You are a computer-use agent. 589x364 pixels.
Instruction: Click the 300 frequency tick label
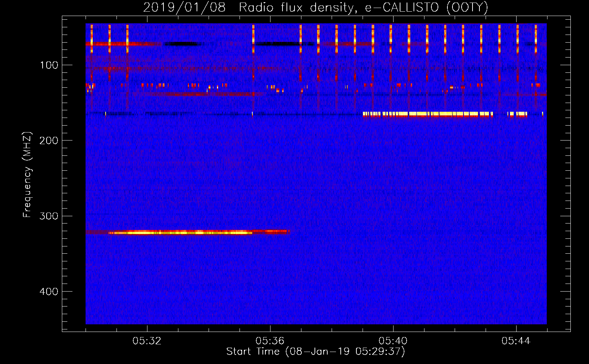[49, 216]
